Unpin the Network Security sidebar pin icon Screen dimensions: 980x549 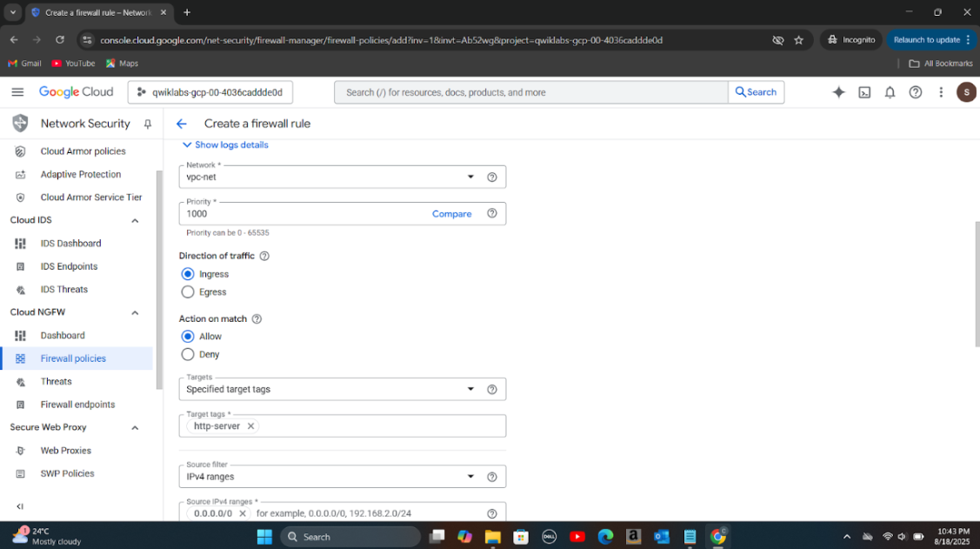coord(148,124)
